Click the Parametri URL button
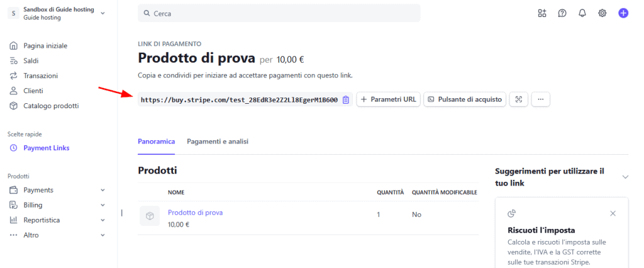Image resolution: width=644 pixels, height=268 pixels. 388,99
